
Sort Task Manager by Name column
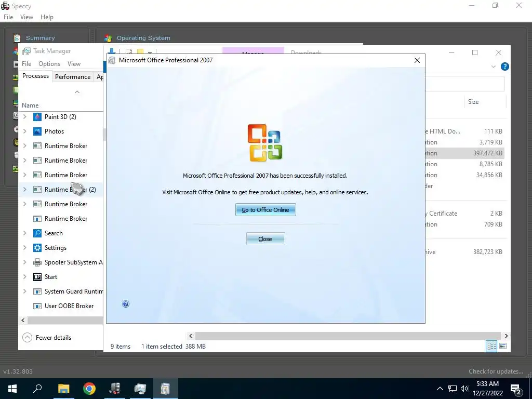pos(30,105)
